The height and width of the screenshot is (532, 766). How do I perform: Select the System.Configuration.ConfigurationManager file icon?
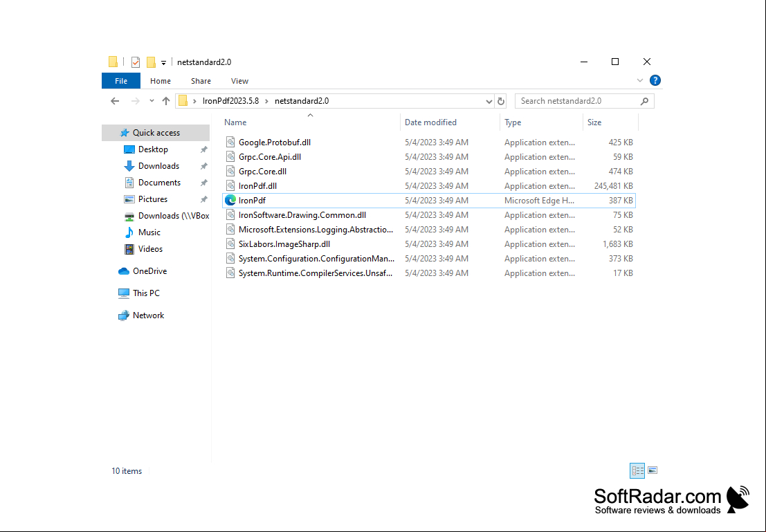[x=230, y=259]
